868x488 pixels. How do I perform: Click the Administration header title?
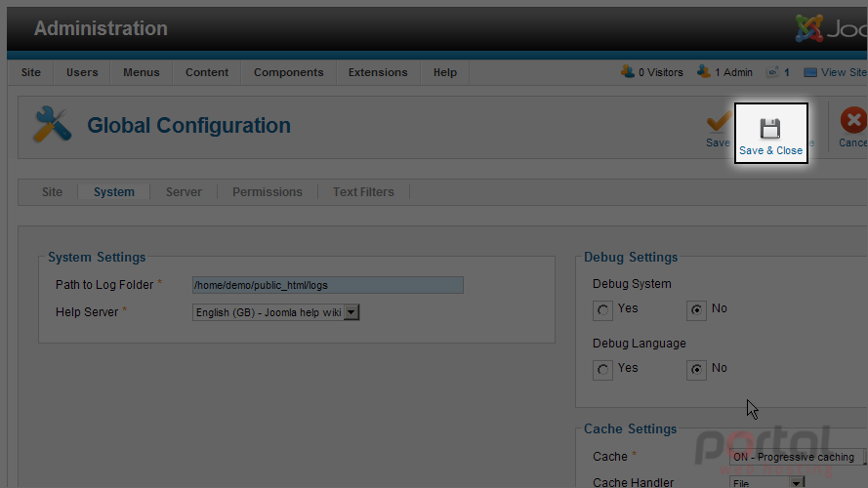click(x=101, y=28)
